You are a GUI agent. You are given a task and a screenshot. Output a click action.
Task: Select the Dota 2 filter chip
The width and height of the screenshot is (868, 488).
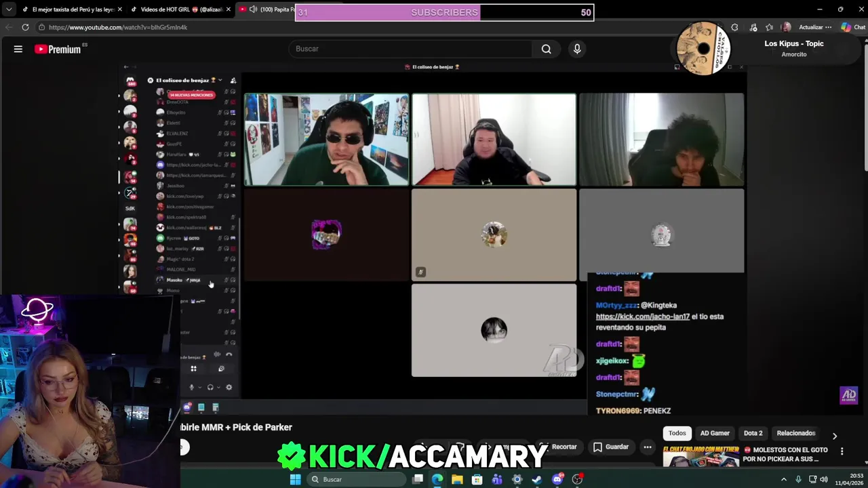[753, 433]
